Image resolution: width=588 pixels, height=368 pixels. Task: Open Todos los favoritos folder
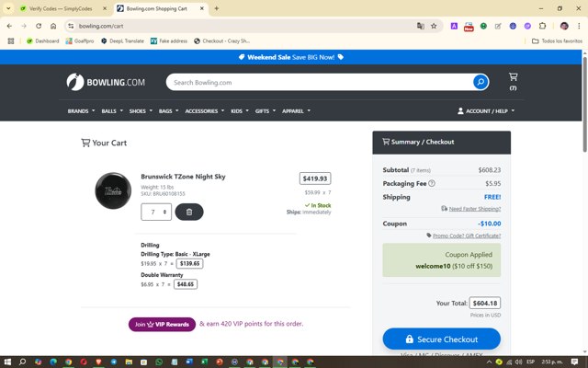click(x=557, y=40)
